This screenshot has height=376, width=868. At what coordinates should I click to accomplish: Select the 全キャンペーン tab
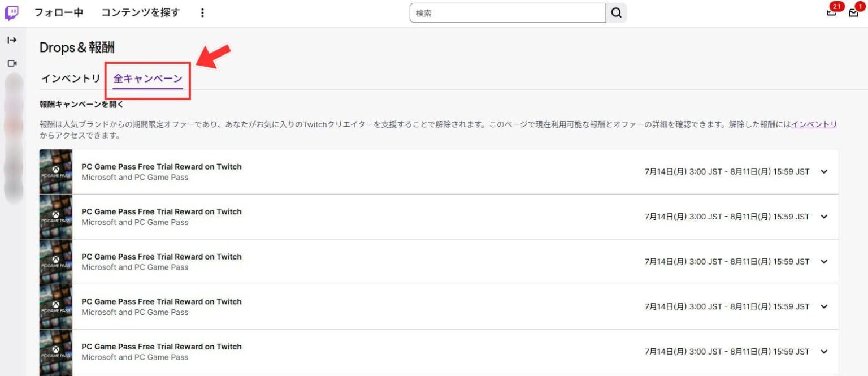pyautogui.click(x=147, y=79)
